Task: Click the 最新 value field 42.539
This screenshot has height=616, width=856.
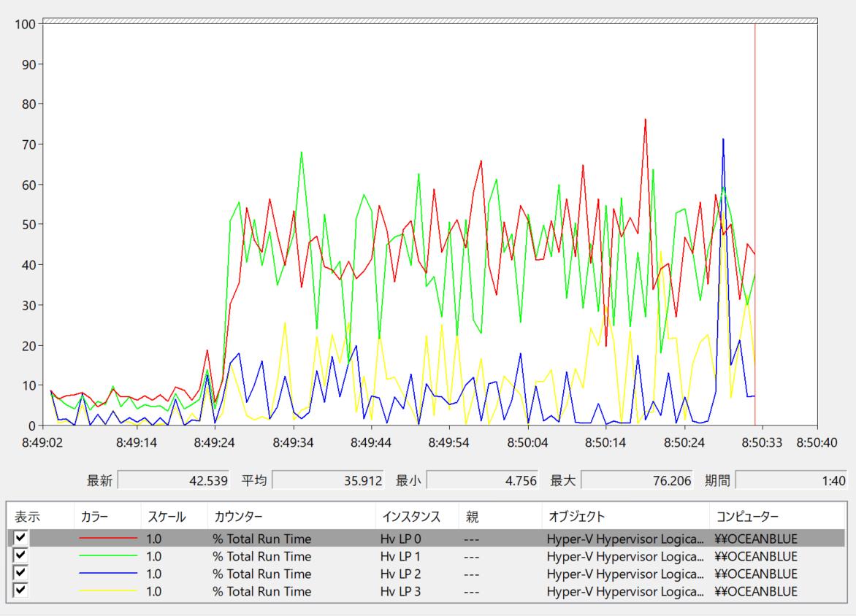Action: click(x=174, y=480)
